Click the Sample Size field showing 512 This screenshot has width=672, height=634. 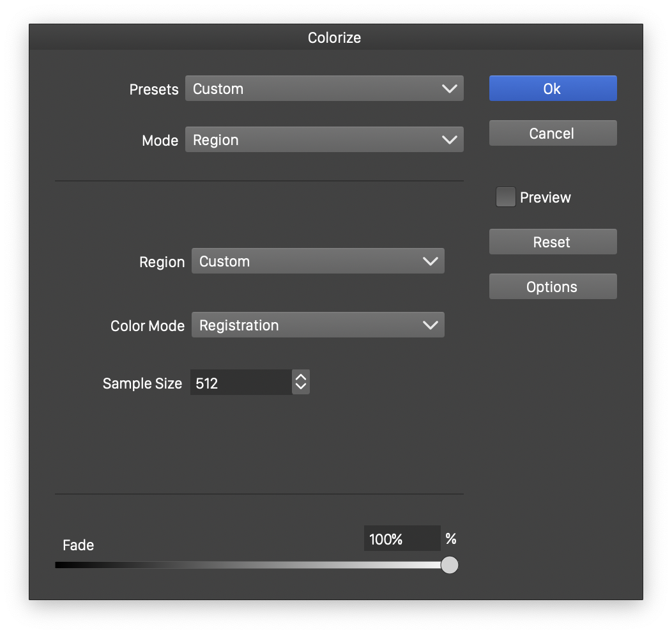[241, 383]
